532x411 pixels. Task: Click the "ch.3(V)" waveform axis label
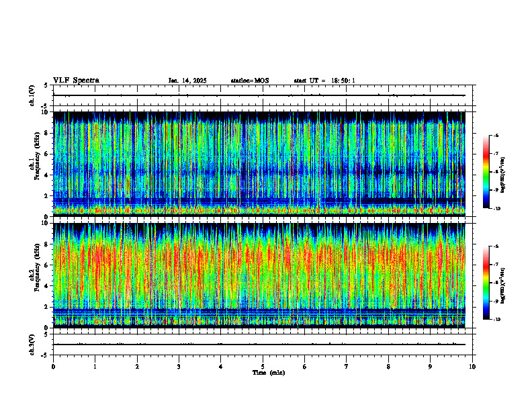pos(32,345)
